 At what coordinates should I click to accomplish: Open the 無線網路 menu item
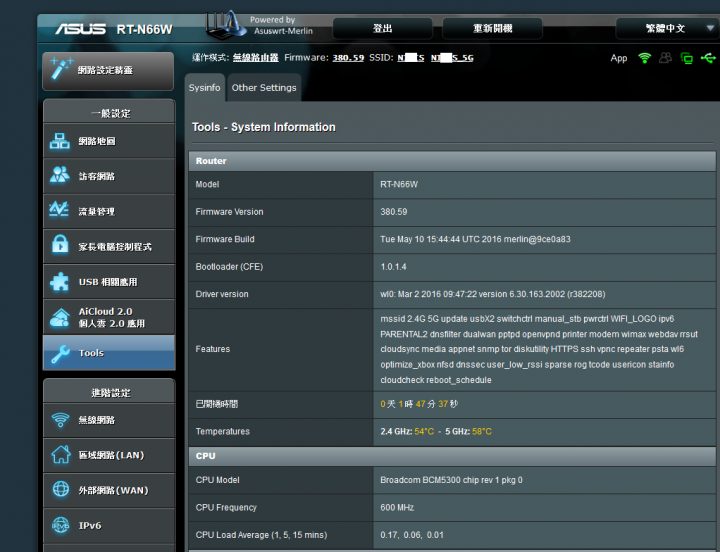coord(109,420)
